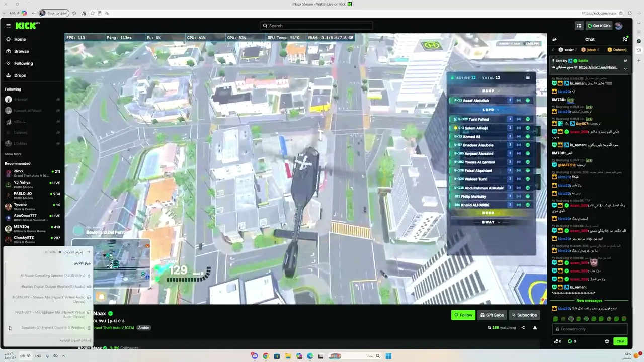
Task: Click the green Chat send button
Action: point(620,341)
